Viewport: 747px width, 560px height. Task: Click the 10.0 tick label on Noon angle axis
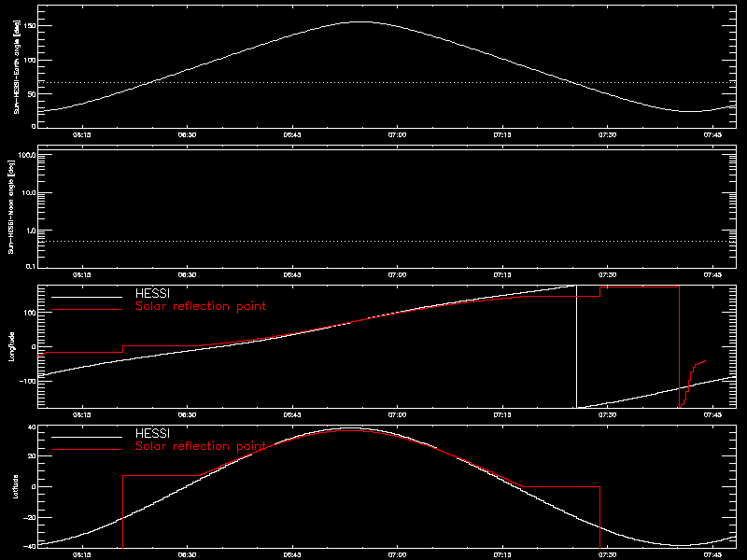(28, 193)
